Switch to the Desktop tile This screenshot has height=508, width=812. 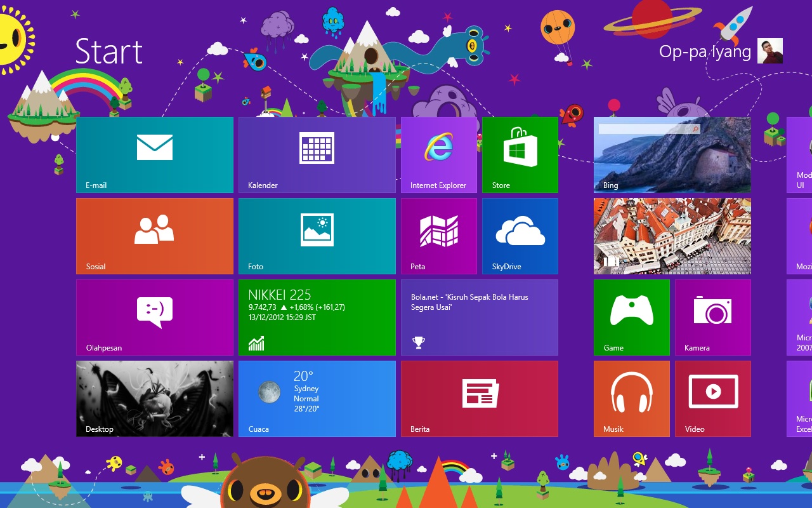(x=154, y=398)
